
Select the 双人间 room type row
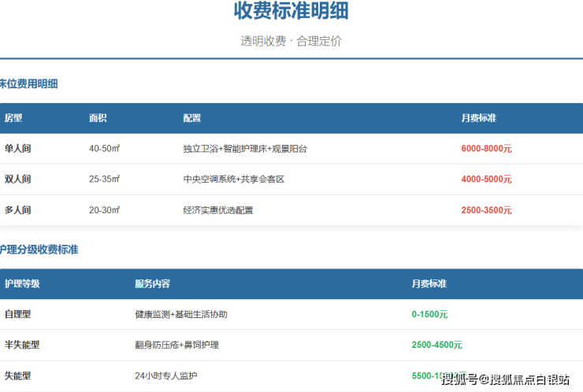[x=17, y=179]
